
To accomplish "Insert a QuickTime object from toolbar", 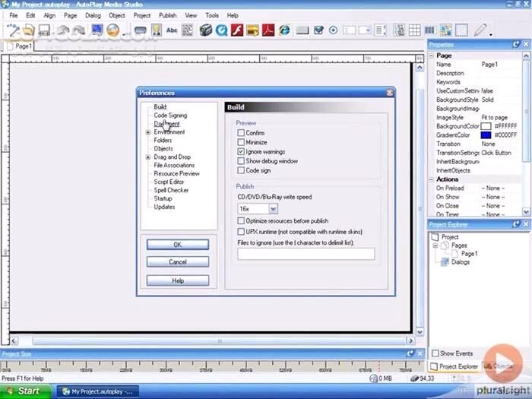I will coord(221,30).
